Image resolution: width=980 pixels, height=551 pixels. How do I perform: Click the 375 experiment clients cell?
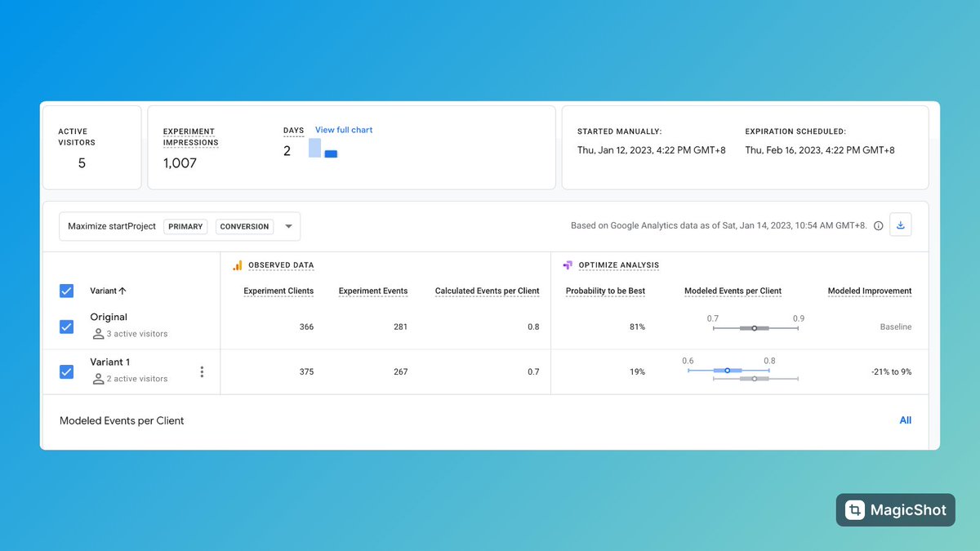[306, 371]
